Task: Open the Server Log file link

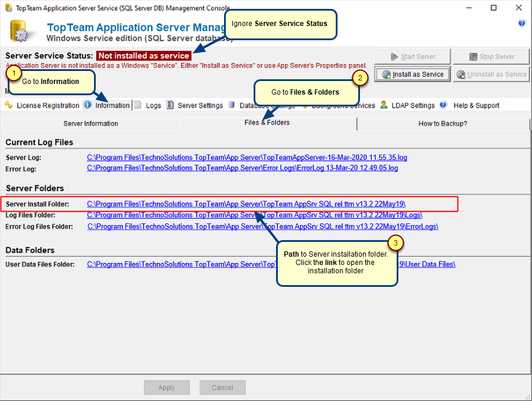Action: tap(247, 157)
